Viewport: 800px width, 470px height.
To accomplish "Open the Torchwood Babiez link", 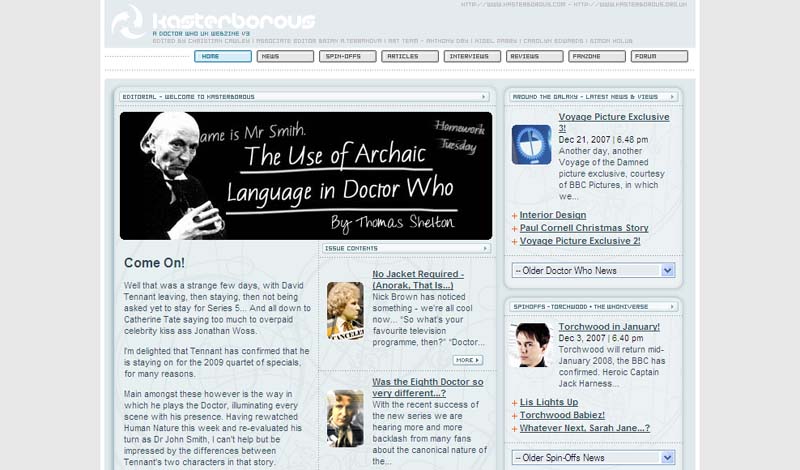I will click(562, 415).
